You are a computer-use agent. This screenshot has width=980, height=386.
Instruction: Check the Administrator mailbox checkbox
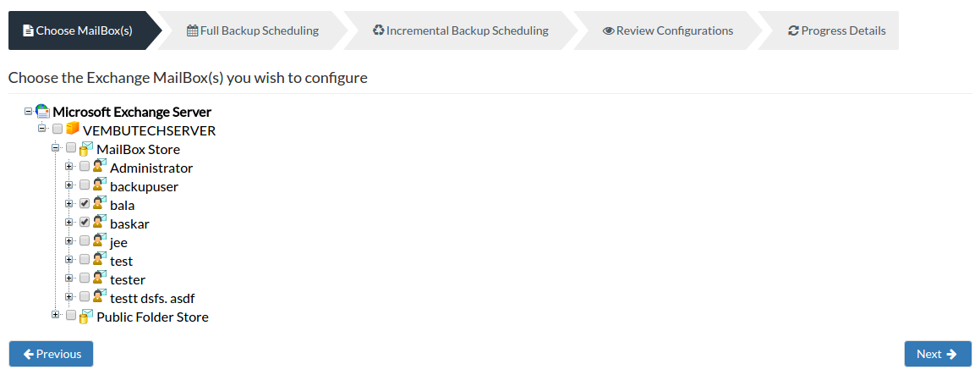(x=85, y=167)
